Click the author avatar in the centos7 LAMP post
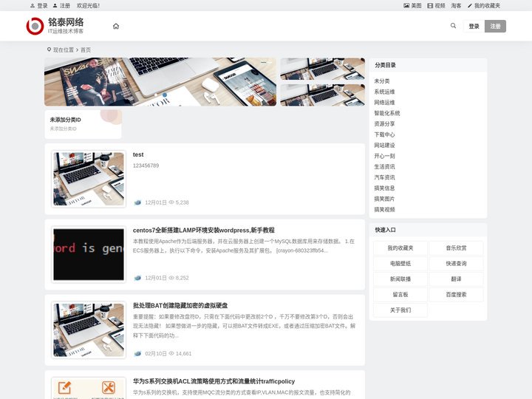The height and width of the screenshot is (399, 532). point(137,278)
